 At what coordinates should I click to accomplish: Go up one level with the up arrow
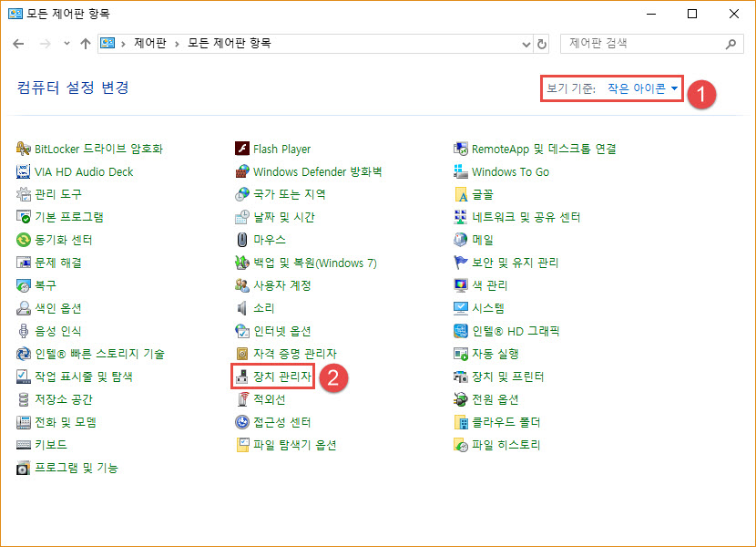click(86, 44)
